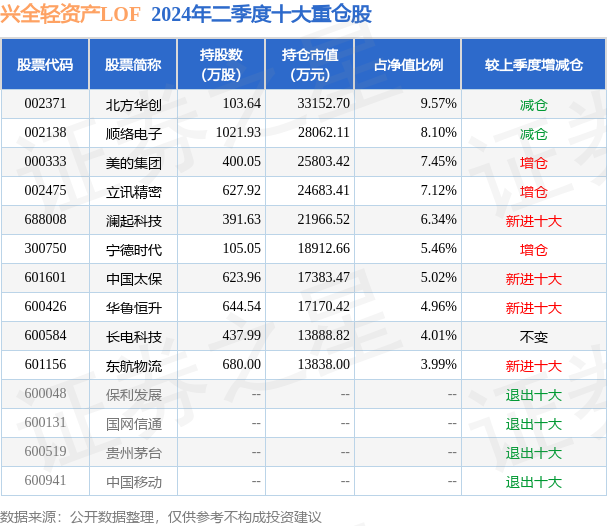Click the 新进十大 label for 东航物流

533,366
